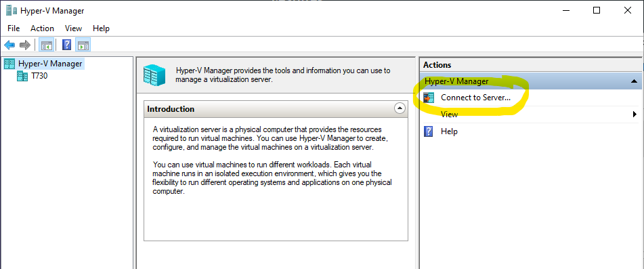Close the Hyper-V Manager window
The image size is (644, 269).
628,11
